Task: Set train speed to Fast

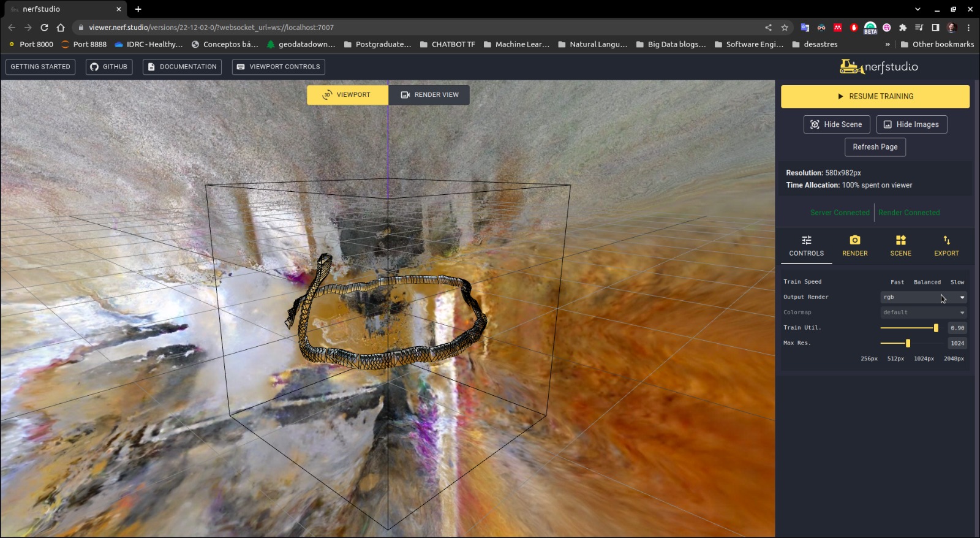Action: click(x=897, y=282)
